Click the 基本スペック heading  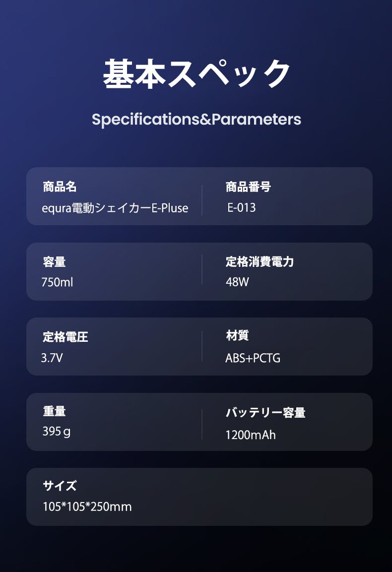pyautogui.click(x=196, y=74)
